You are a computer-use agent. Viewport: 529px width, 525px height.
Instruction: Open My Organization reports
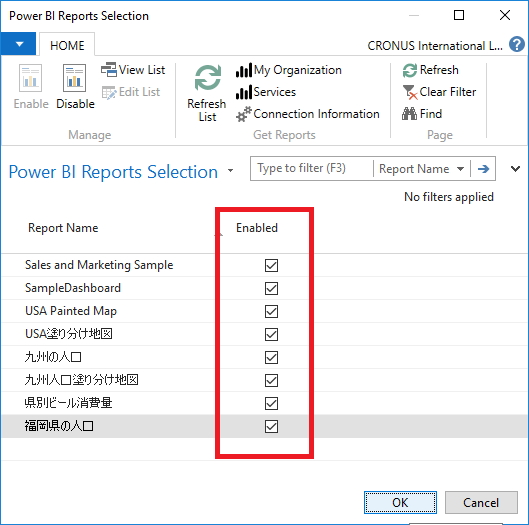(x=288, y=70)
